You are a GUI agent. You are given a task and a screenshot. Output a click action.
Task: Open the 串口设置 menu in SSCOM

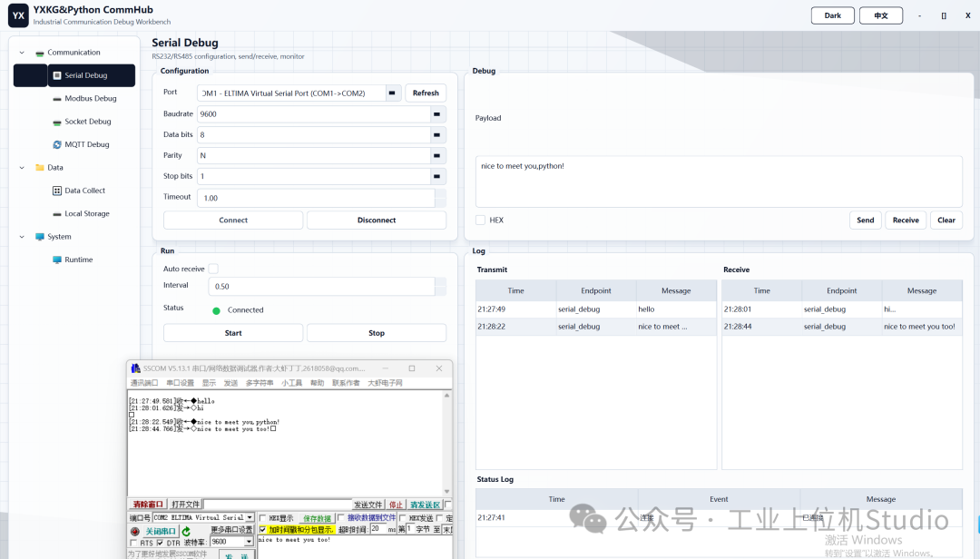[180, 383]
